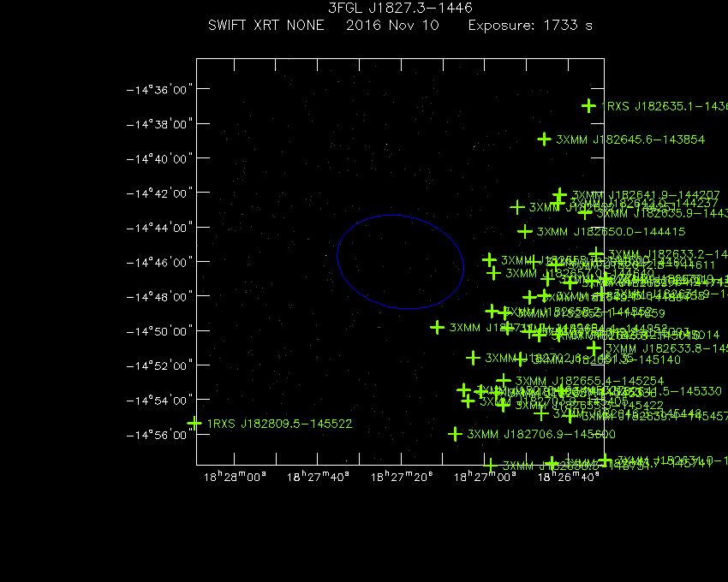Select the title text 3FGL J1827.3-1446
728x582 pixels.
[x=400, y=8]
